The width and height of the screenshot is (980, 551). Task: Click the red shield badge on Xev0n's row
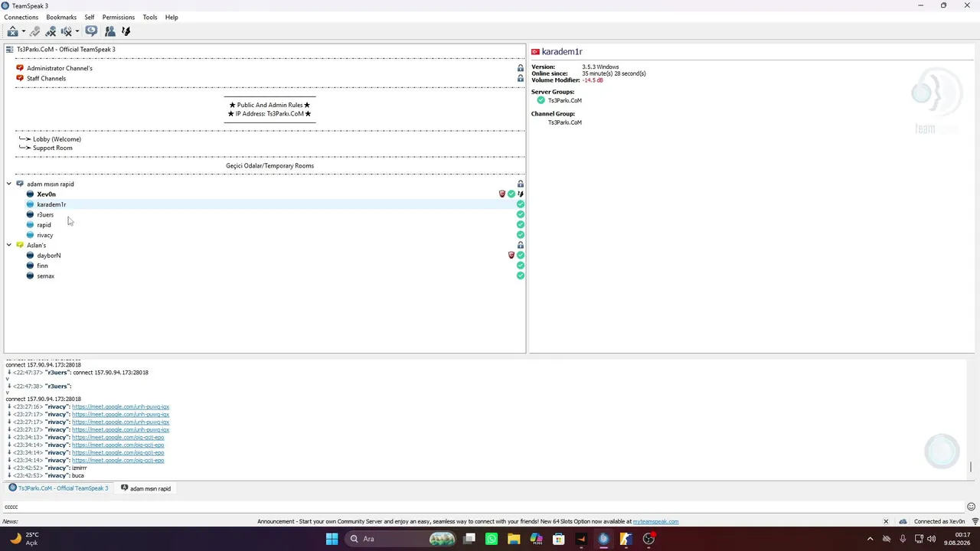502,194
